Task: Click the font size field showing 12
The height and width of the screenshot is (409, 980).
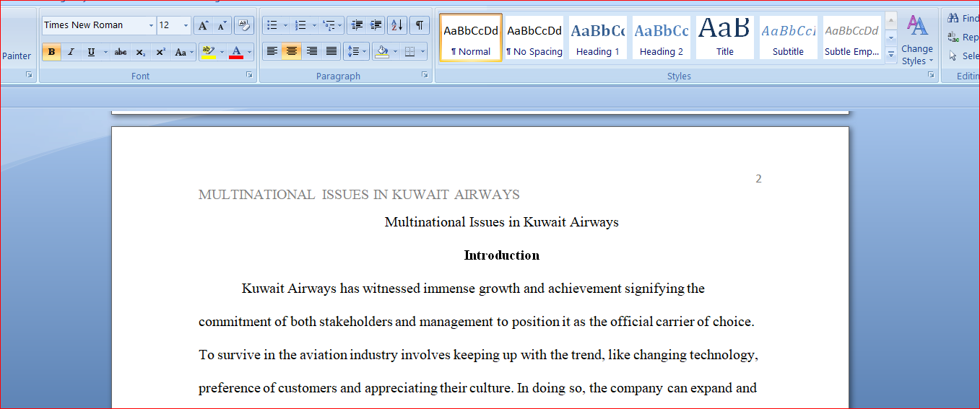Action: click(169, 25)
